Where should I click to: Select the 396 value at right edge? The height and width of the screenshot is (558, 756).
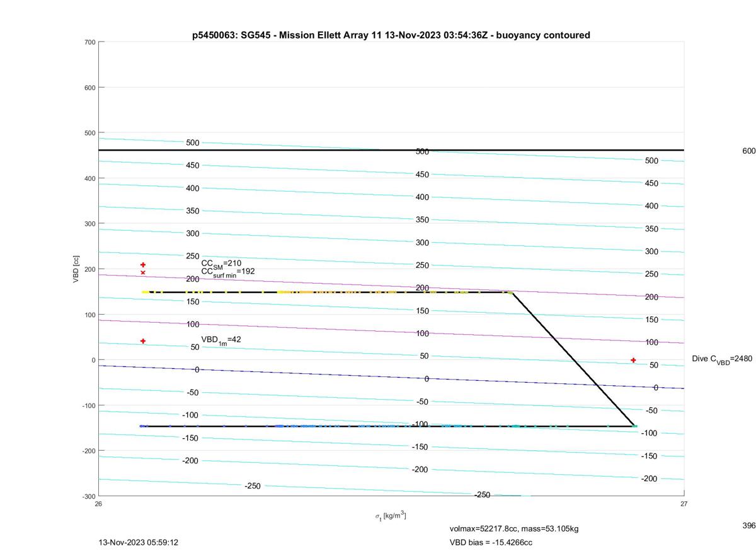point(749,525)
